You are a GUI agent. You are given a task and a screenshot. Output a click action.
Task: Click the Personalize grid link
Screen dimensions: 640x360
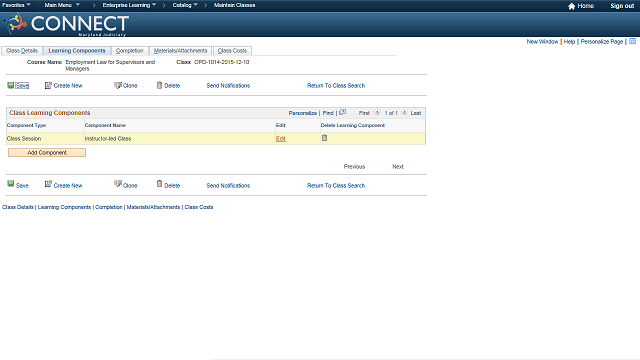(303, 113)
